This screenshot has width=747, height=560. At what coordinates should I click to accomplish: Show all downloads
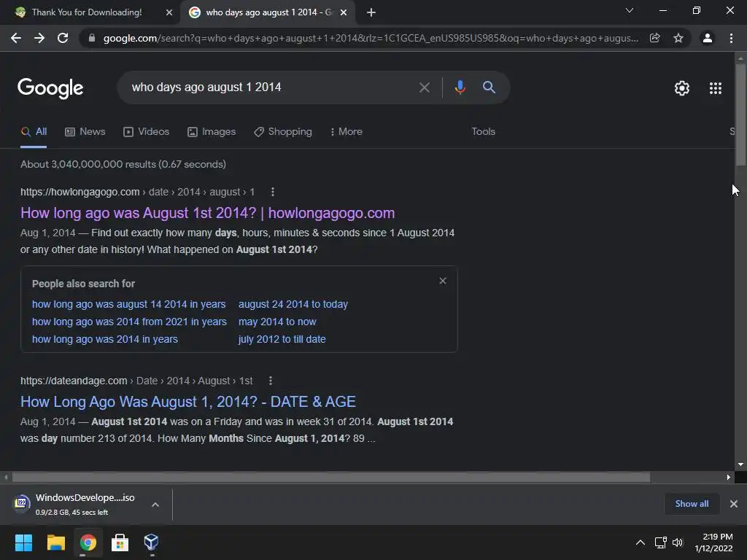point(692,504)
